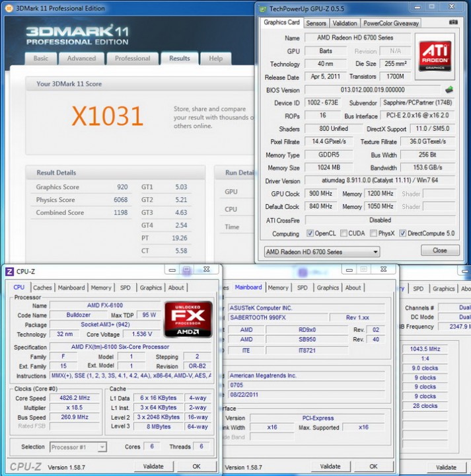
Task: Click the Cores count field
Action: point(152,446)
